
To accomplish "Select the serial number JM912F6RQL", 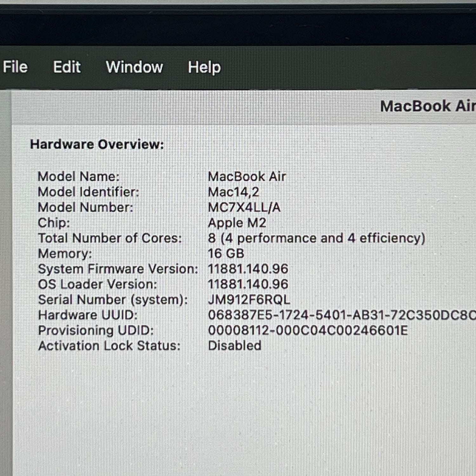I will (249, 300).
